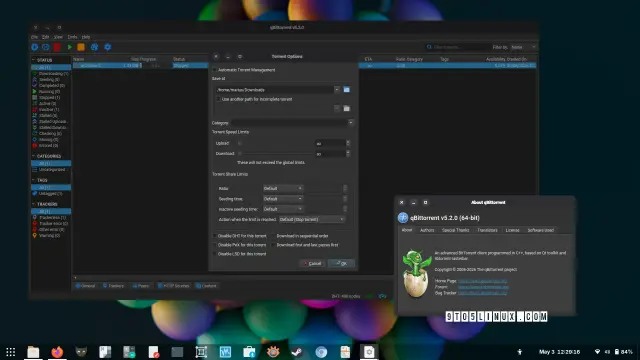Collapse the STATUS sidebar section
Image resolution: width=640 pixels, height=360 pixels.
point(33,60)
